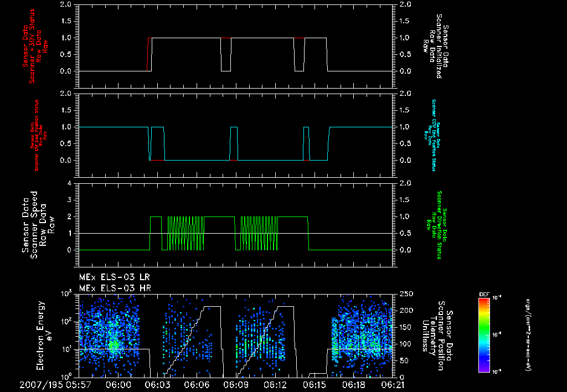Pick the "06:15" time axis label
Screen dimensions: 567x392
pos(315,385)
